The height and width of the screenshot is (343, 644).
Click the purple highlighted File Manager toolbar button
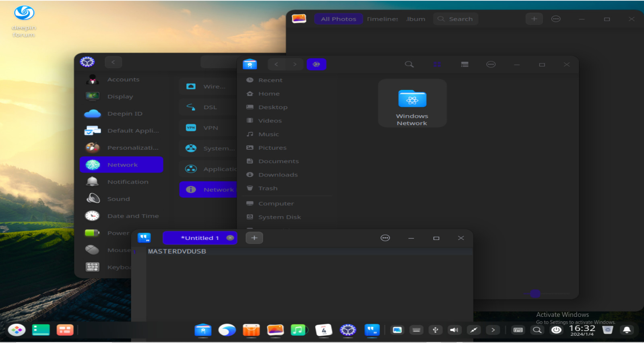[x=316, y=64]
